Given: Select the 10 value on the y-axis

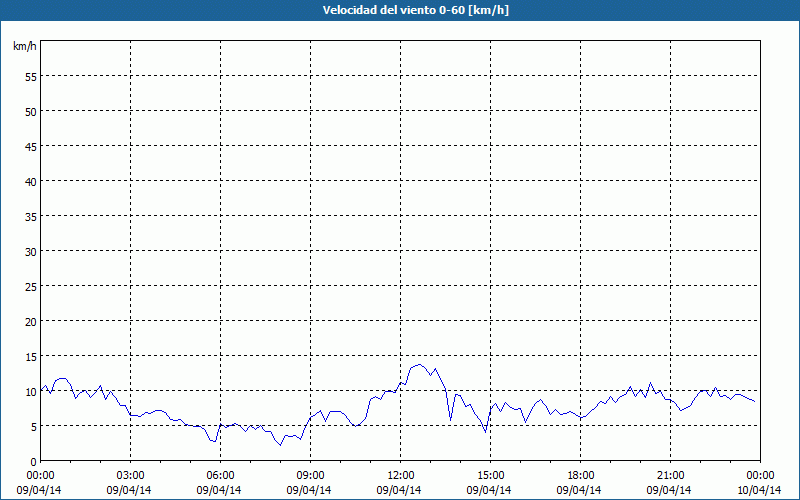Looking at the screenshot, I should pyautogui.click(x=31, y=391).
